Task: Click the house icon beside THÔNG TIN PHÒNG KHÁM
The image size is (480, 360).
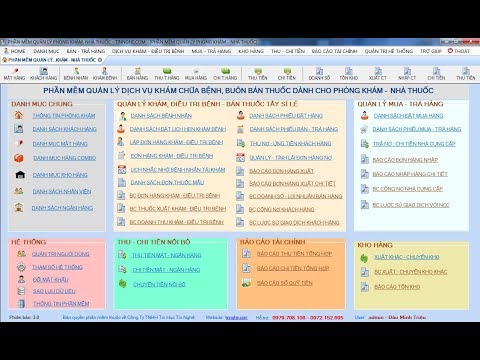Action: pyautogui.click(x=19, y=115)
